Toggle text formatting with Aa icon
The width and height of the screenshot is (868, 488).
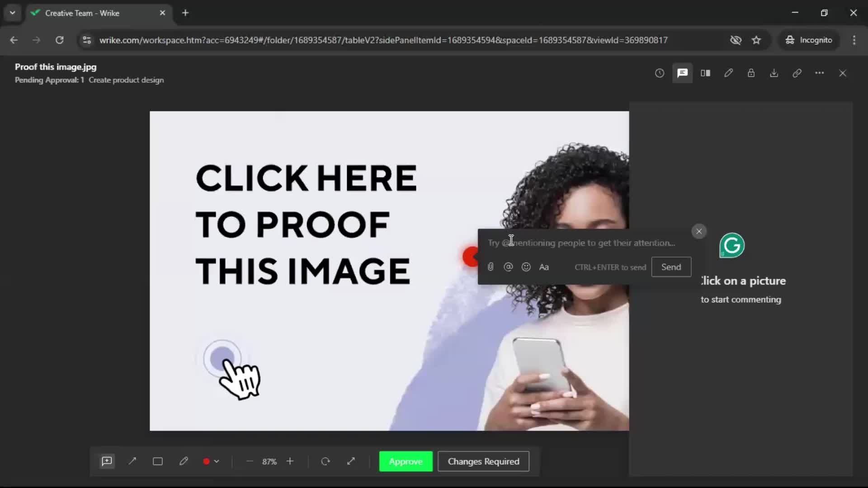coord(544,267)
